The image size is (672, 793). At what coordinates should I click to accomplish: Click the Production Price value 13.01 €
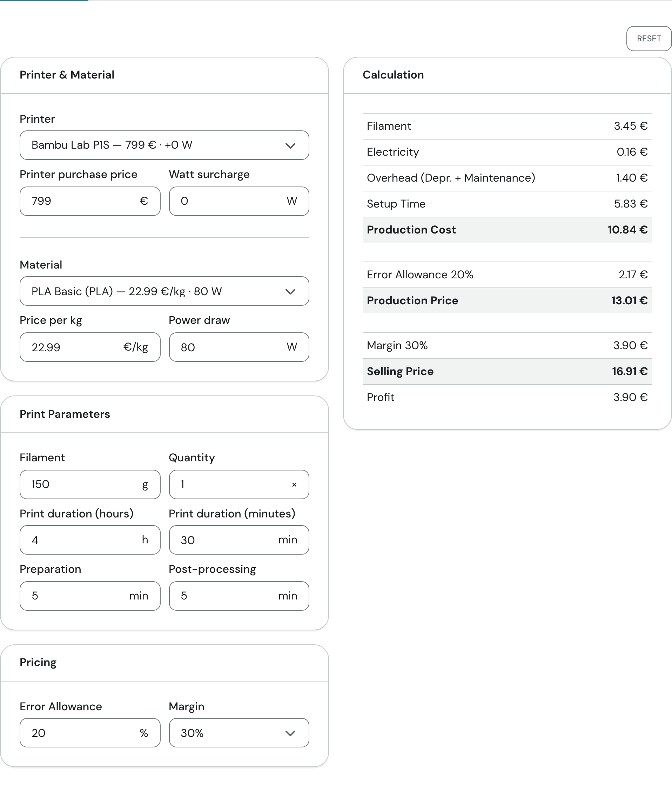coord(629,300)
